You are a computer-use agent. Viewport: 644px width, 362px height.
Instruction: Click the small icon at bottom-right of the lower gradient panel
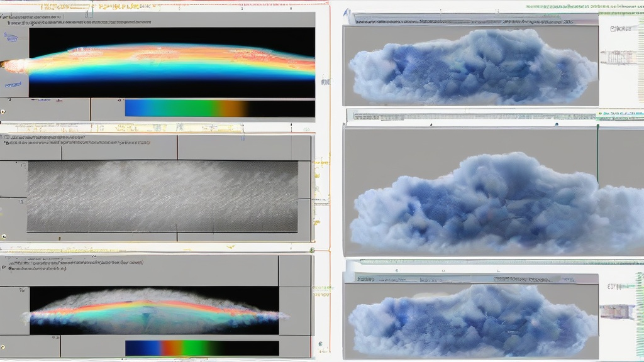click(x=319, y=344)
